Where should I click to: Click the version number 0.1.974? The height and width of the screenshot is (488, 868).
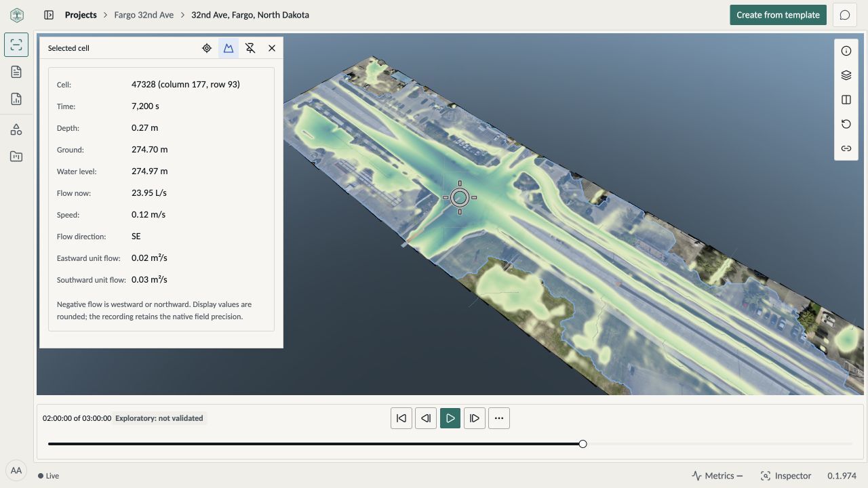[842, 476]
